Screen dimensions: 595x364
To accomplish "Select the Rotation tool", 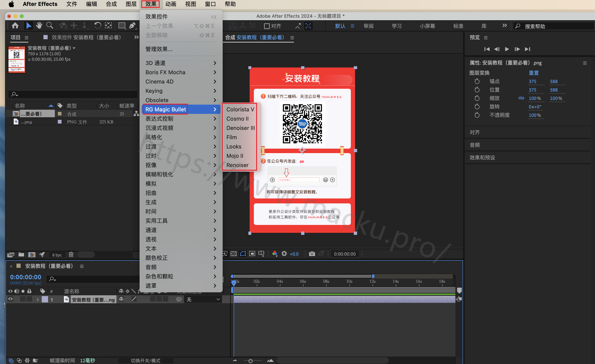I will (x=98, y=26).
